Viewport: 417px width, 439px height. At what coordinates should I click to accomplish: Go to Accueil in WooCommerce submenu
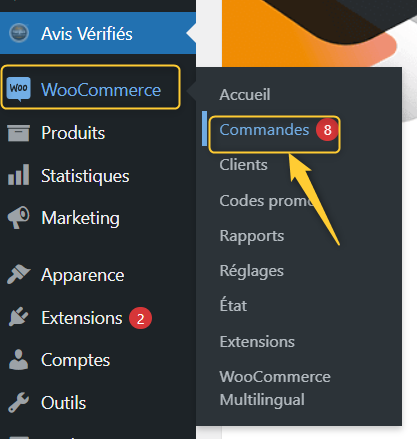click(x=245, y=95)
